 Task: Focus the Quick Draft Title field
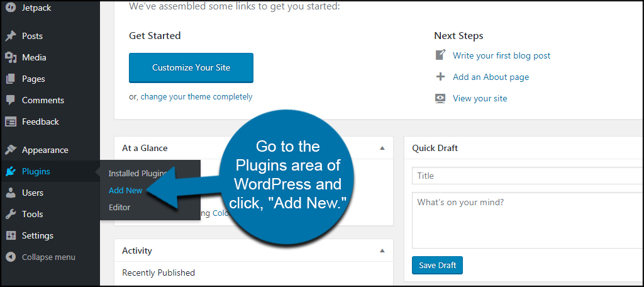coord(528,176)
